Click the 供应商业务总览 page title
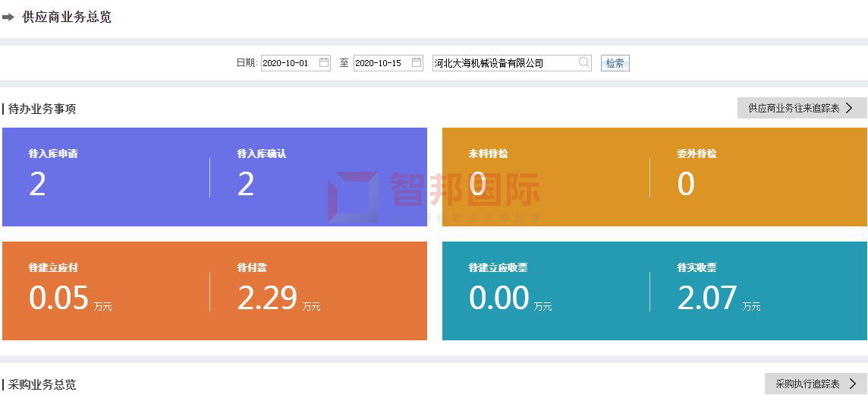The height and width of the screenshot is (395, 868). (67, 17)
